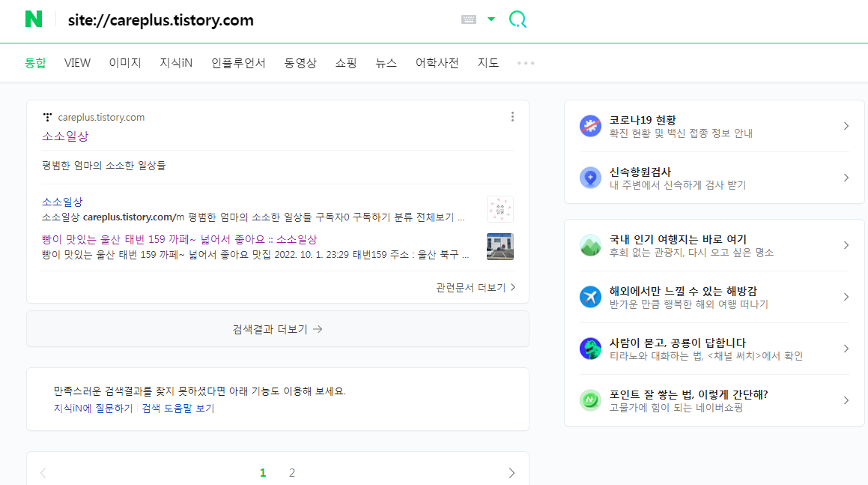Expand 포인트 잘 쌓는 법 chevron
868x485 pixels.
[846, 400]
